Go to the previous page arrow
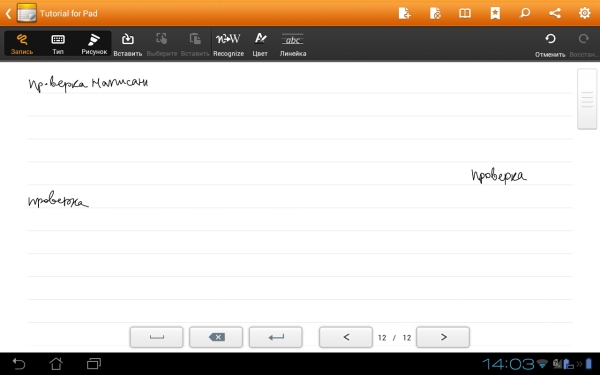This screenshot has width=600, height=375. (346, 337)
